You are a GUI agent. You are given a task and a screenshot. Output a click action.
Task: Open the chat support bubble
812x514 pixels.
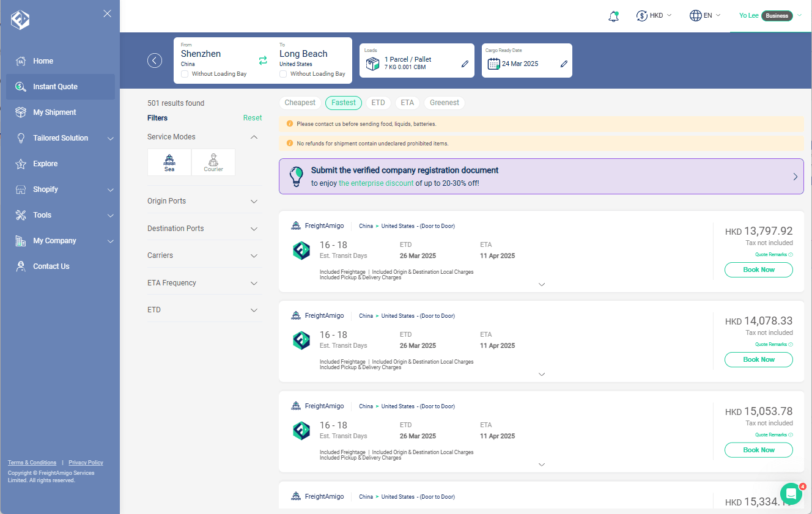[791, 494]
